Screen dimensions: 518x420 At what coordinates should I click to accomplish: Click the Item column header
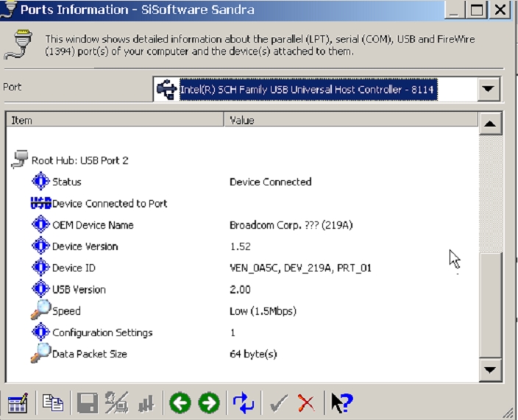click(115, 120)
